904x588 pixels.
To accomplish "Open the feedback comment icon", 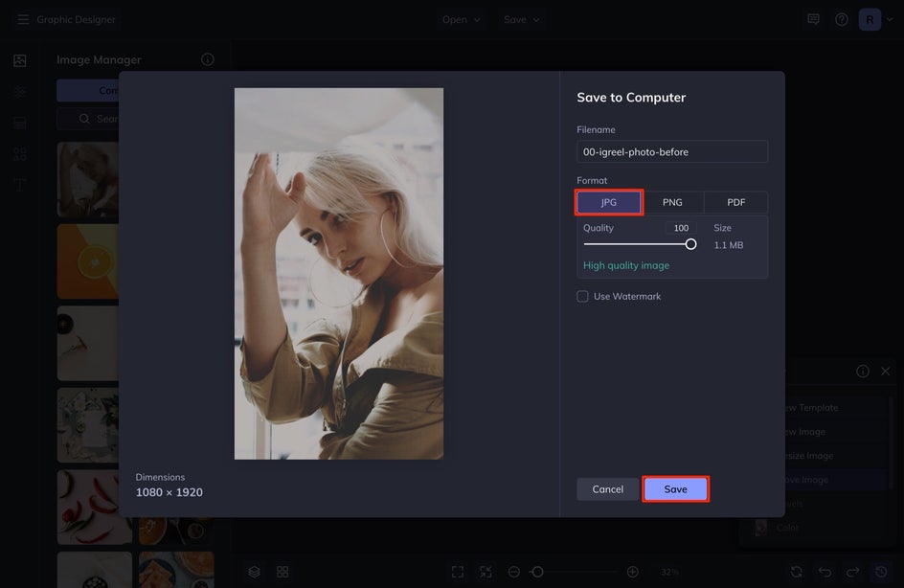I will tap(813, 19).
